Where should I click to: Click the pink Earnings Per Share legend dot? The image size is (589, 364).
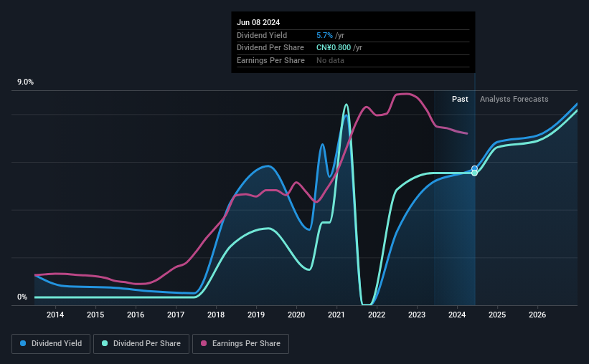[x=204, y=343]
